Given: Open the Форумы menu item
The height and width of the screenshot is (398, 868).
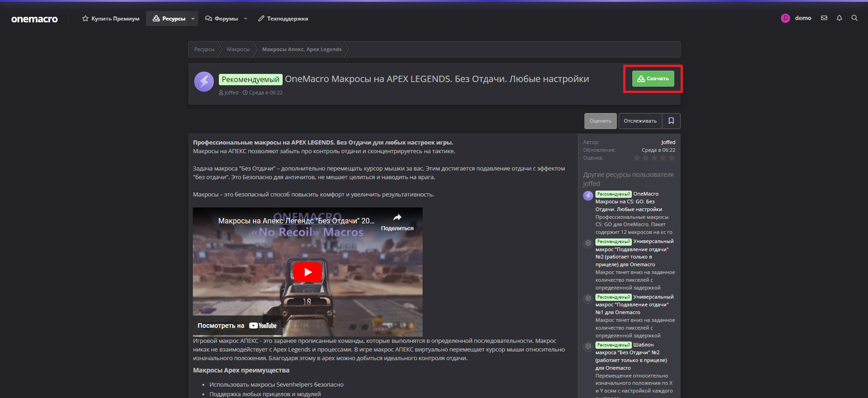Looking at the screenshot, I should click(222, 19).
